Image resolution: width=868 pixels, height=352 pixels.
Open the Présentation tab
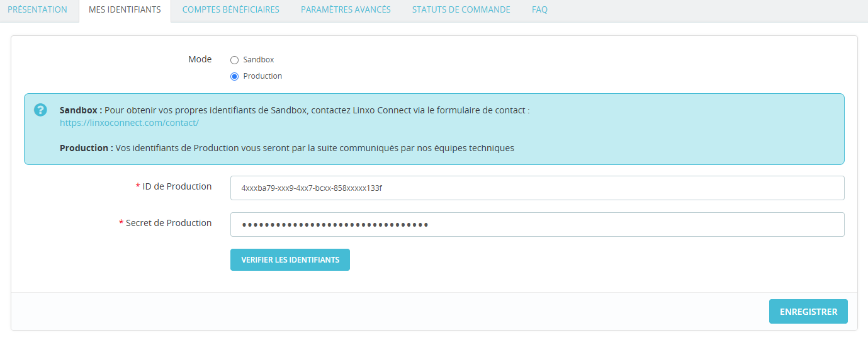pos(37,10)
